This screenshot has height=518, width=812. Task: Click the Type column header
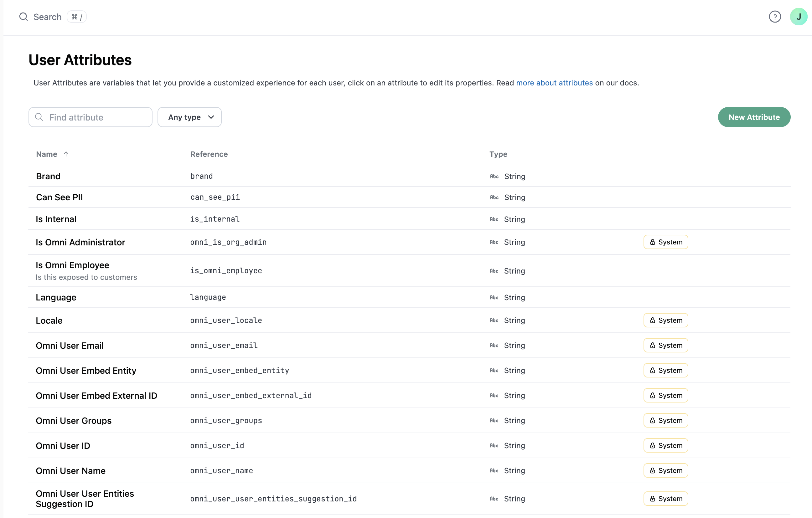(498, 154)
